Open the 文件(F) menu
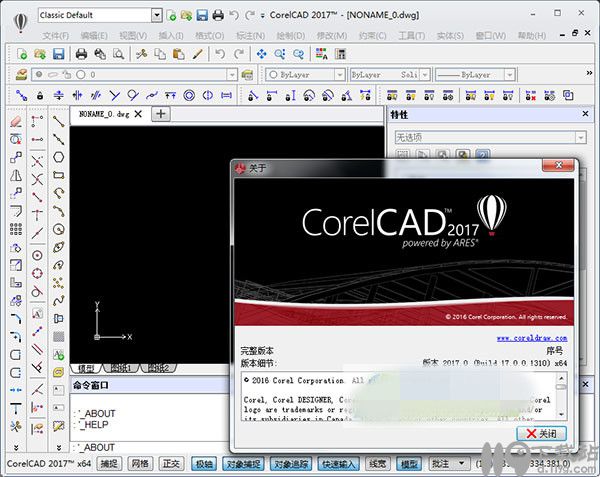Image resolution: width=600 pixels, height=477 pixels. (55, 36)
